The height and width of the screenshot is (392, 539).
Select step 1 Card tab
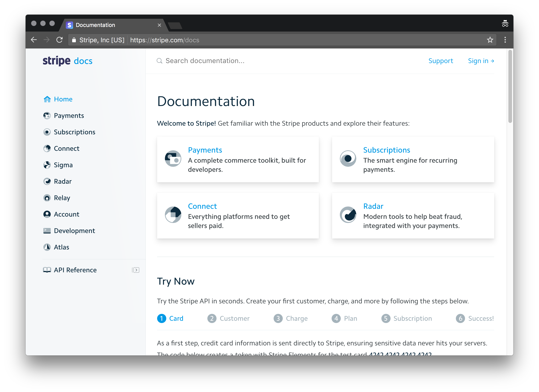point(170,318)
